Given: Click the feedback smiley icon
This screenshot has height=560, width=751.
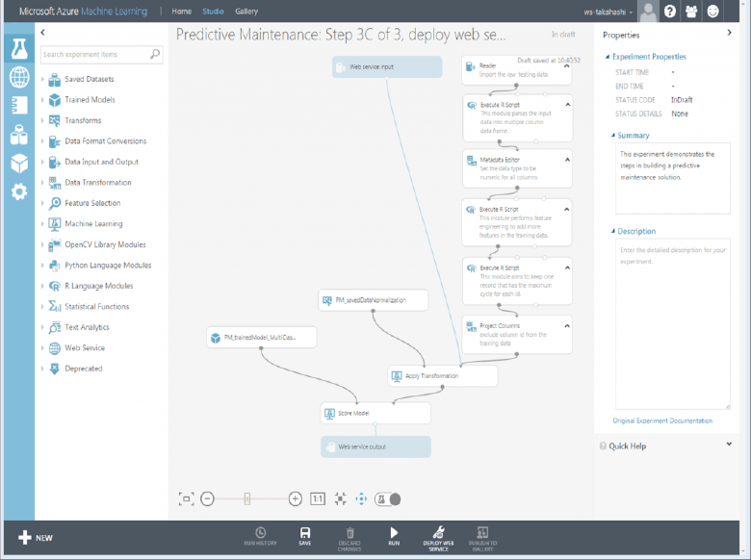Looking at the screenshot, I should [x=712, y=11].
